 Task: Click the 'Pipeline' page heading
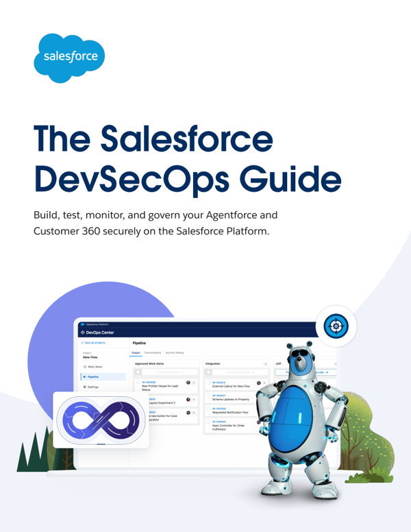139,343
